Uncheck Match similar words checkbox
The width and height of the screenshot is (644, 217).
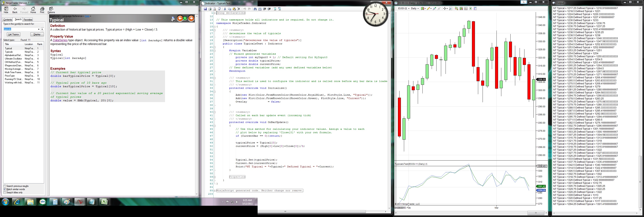point(4,189)
